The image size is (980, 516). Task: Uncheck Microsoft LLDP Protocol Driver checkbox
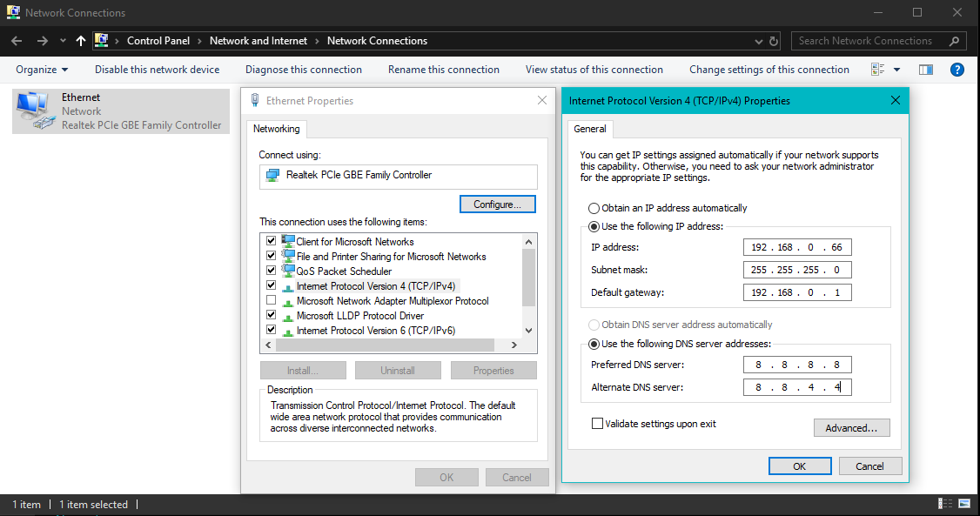(x=271, y=315)
